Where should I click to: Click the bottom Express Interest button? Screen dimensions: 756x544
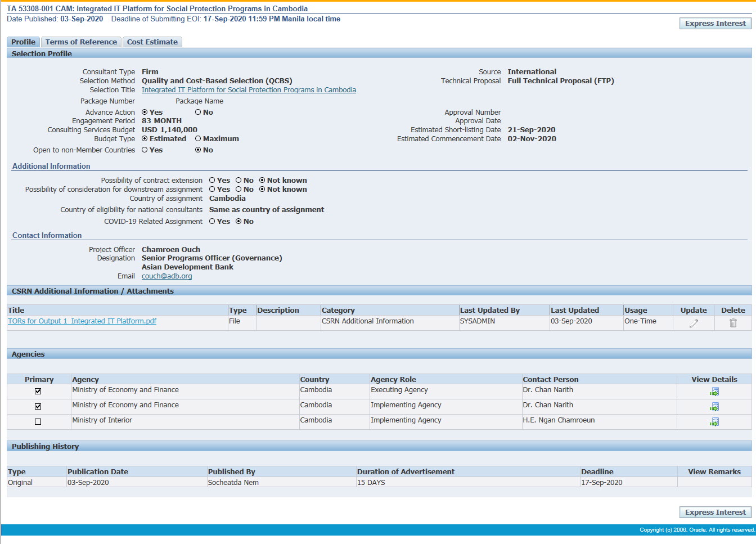[715, 512]
